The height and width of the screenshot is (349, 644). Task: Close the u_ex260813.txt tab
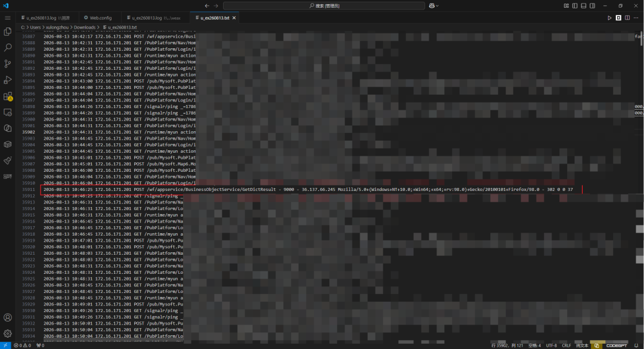tap(234, 18)
